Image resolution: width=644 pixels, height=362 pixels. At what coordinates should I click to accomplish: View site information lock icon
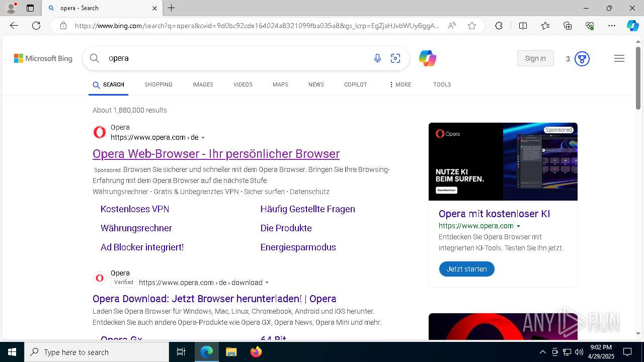pyautogui.click(x=63, y=26)
